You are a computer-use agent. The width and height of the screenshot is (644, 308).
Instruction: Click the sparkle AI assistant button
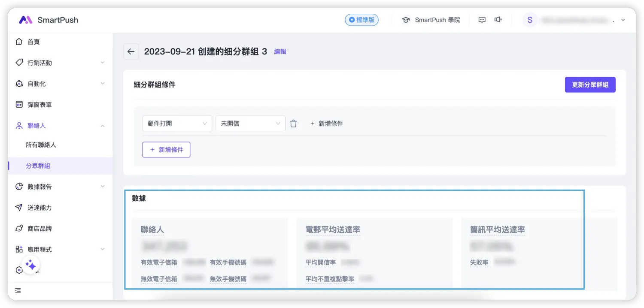tap(30, 265)
